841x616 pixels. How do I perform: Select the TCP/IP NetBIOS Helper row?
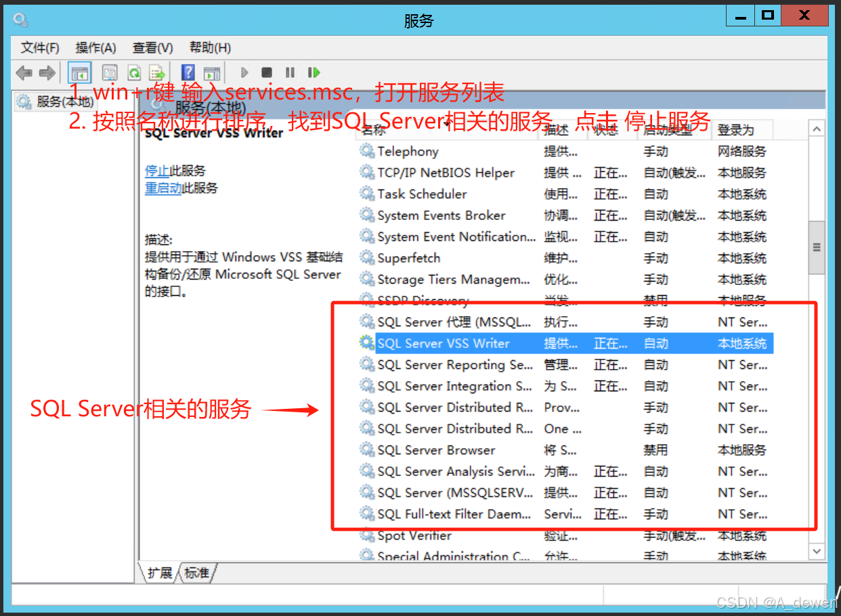[x=566, y=173]
